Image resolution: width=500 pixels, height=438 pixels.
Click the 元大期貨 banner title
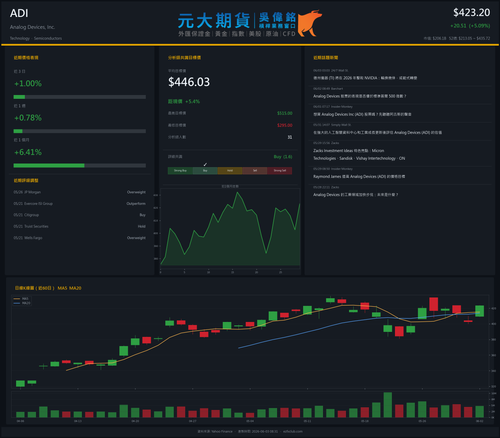pos(214,21)
